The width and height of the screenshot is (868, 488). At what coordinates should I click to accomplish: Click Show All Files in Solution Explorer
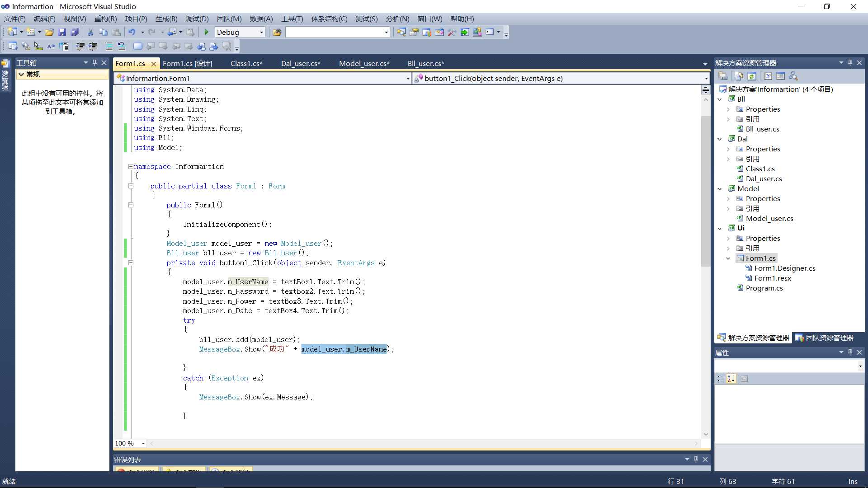point(739,76)
